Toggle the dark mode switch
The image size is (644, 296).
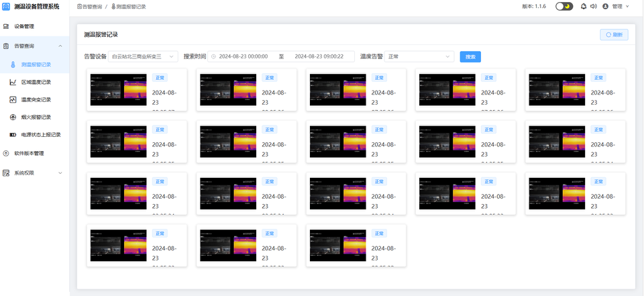pyautogui.click(x=564, y=6)
